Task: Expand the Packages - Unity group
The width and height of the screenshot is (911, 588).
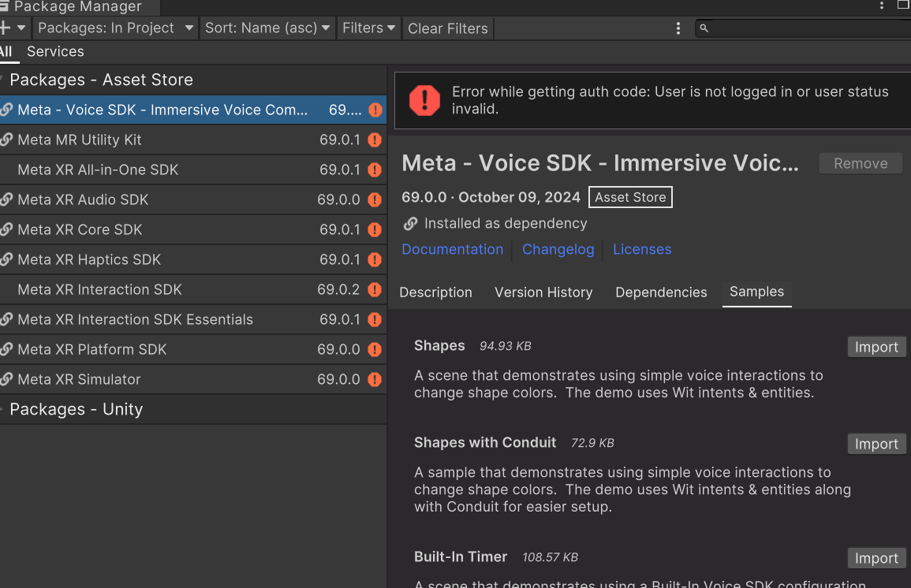Action: [2, 409]
